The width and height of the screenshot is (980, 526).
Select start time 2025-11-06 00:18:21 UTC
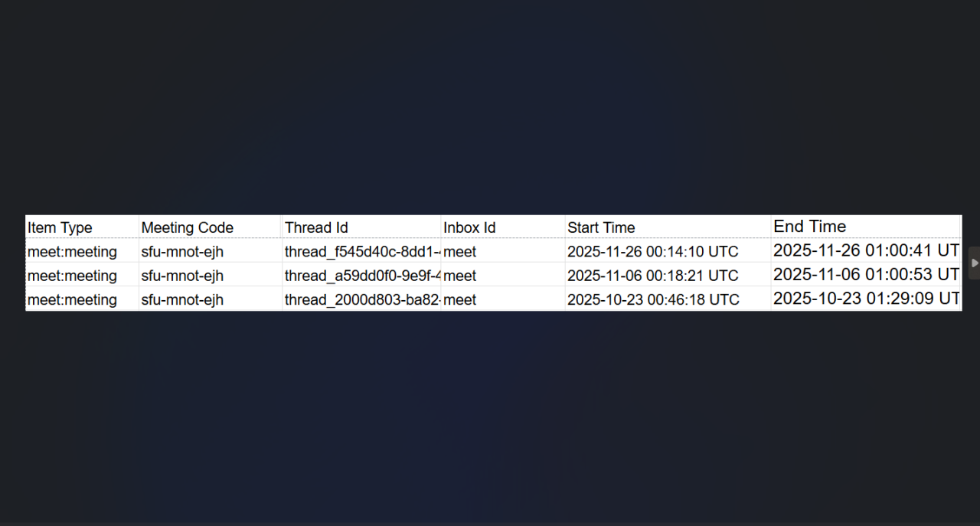(652, 276)
